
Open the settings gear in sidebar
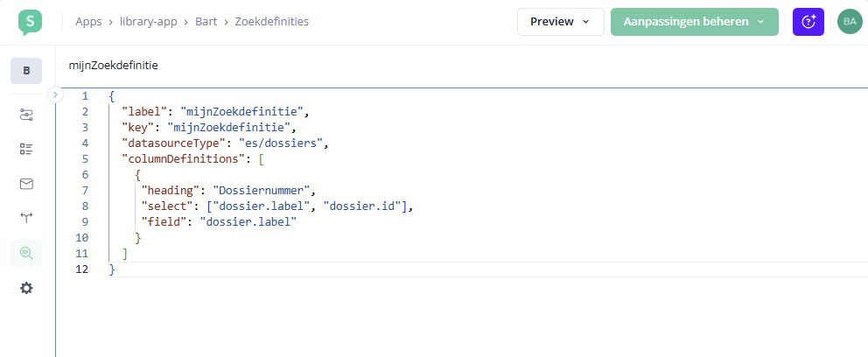[x=26, y=288]
